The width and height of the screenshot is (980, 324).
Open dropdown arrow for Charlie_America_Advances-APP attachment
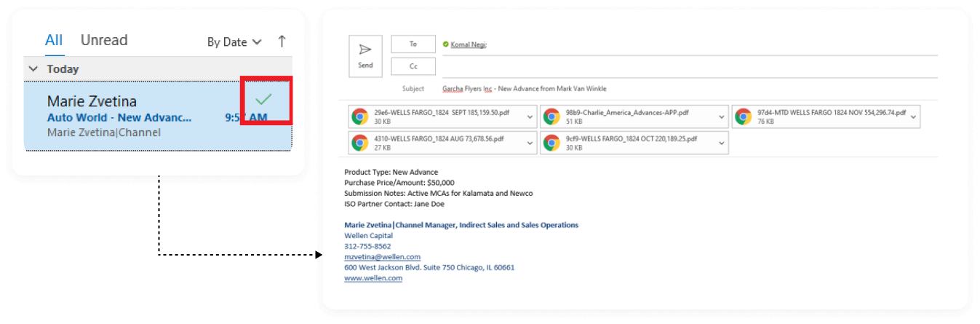721,116
